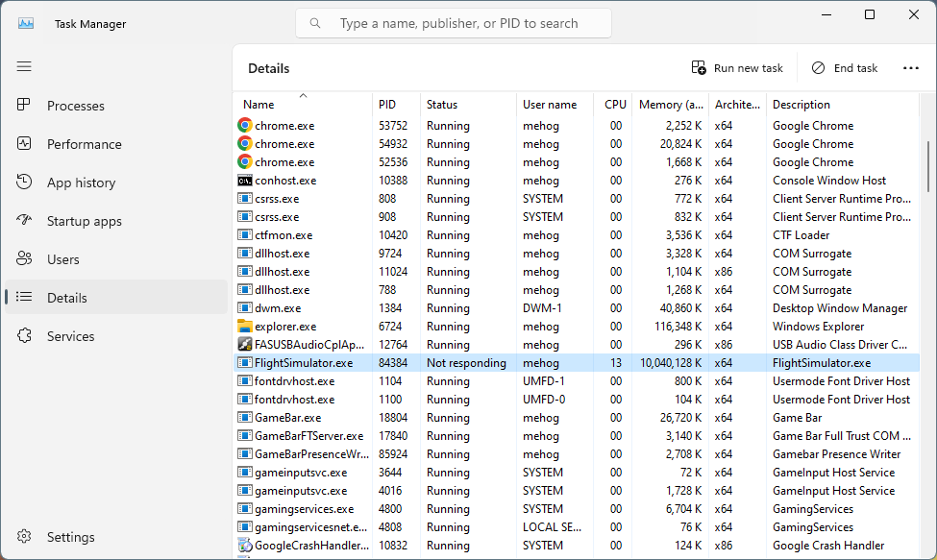Click the search magnifier icon
Screen dimensions: 937x560
click(x=315, y=23)
